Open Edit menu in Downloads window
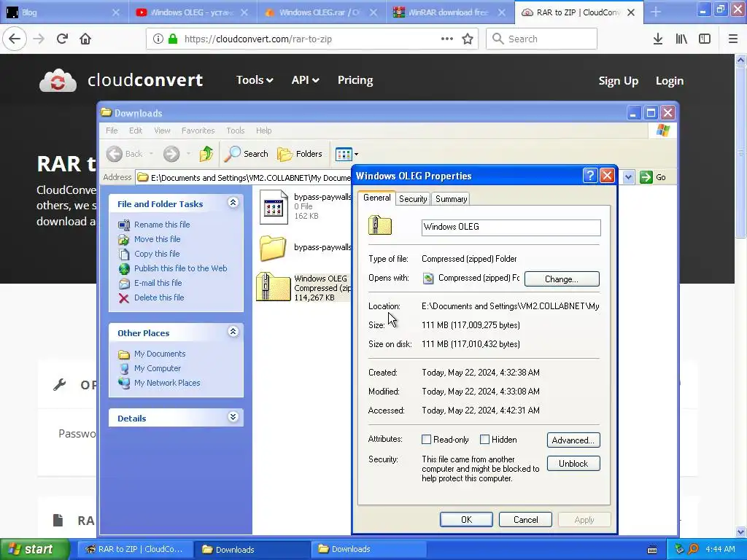Image resolution: width=747 pixels, height=560 pixels. point(135,131)
